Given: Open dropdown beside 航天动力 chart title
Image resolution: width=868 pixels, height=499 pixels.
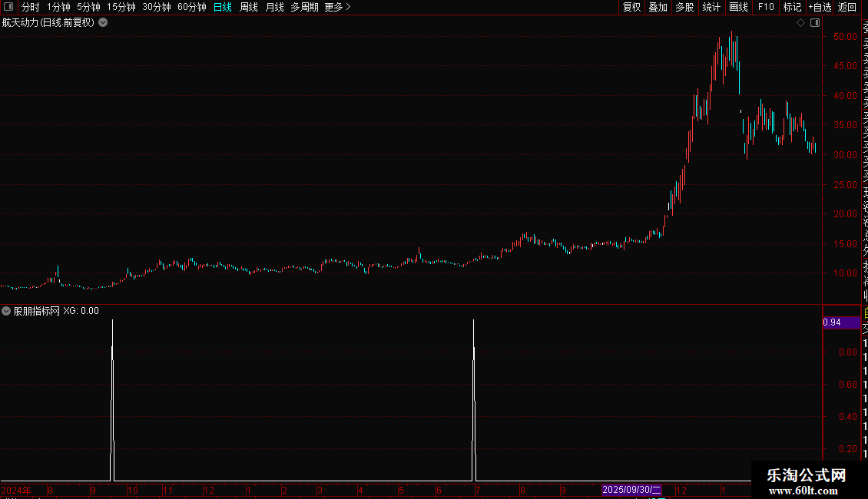Looking at the screenshot, I should coord(103,23).
